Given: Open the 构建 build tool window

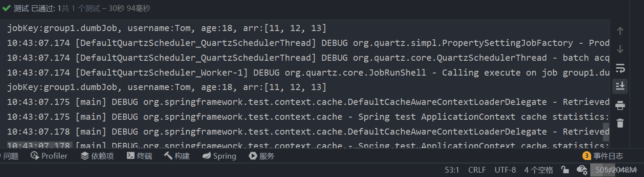Looking at the screenshot, I should coord(177,156).
